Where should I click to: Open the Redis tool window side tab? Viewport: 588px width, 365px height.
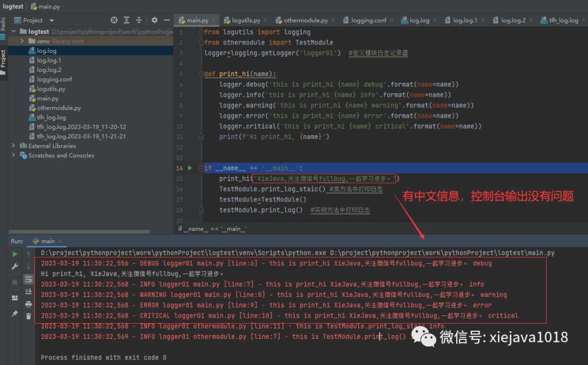[x=3, y=28]
